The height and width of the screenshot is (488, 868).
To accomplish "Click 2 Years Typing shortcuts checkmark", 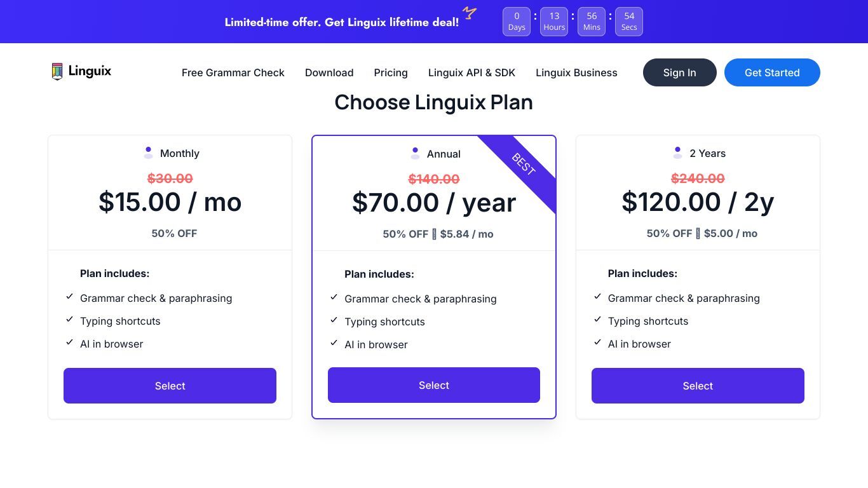I will coord(597,320).
